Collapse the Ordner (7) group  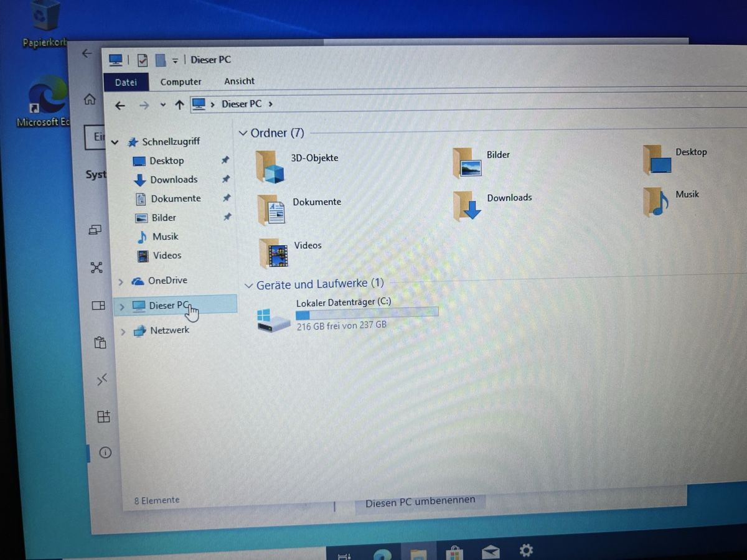pyautogui.click(x=243, y=134)
